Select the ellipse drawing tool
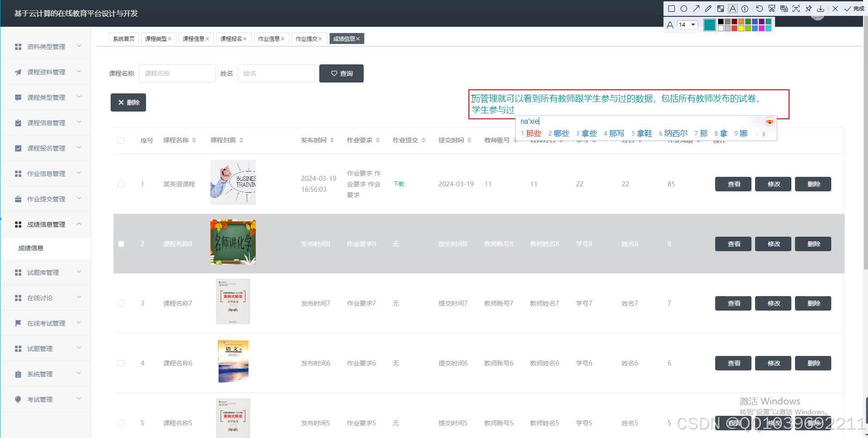The image size is (868, 438). coord(684,9)
